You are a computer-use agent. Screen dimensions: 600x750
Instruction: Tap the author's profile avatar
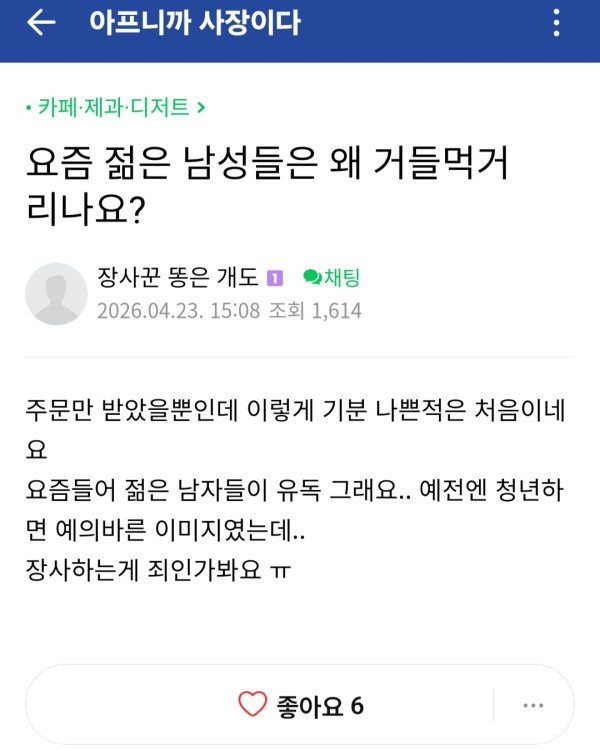pos(56,294)
